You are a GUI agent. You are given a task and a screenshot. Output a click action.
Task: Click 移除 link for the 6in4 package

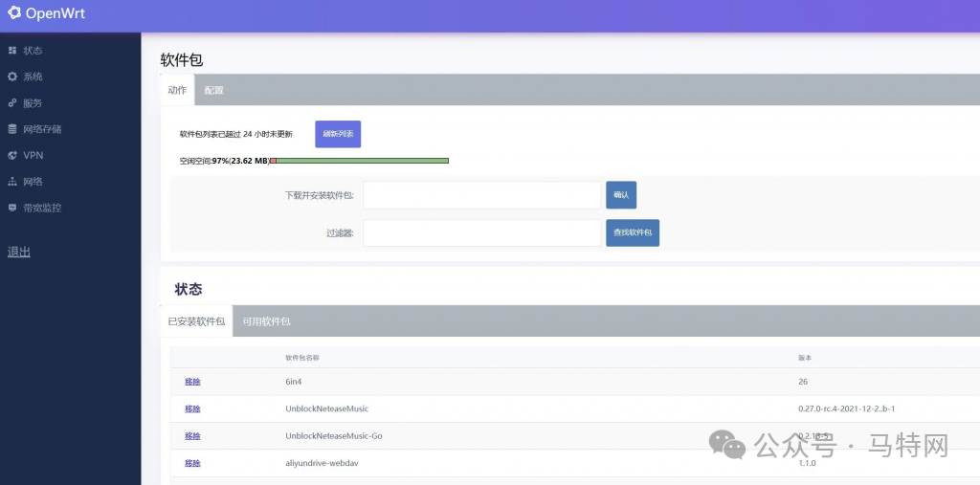[192, 382]
